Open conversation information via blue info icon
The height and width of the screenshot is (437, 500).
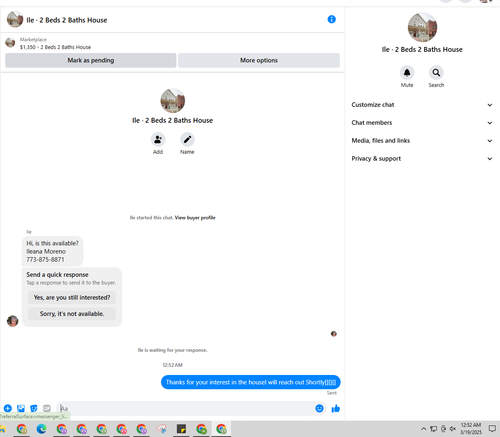pos(331,19)
